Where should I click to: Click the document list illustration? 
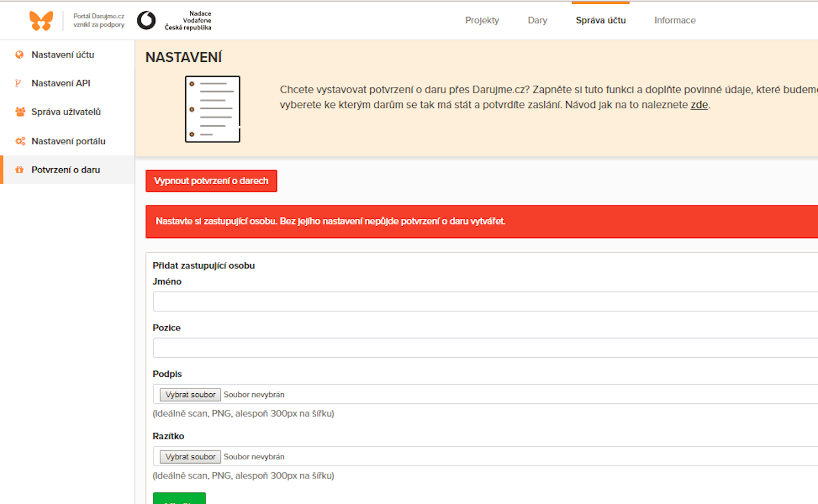(212, 109)
